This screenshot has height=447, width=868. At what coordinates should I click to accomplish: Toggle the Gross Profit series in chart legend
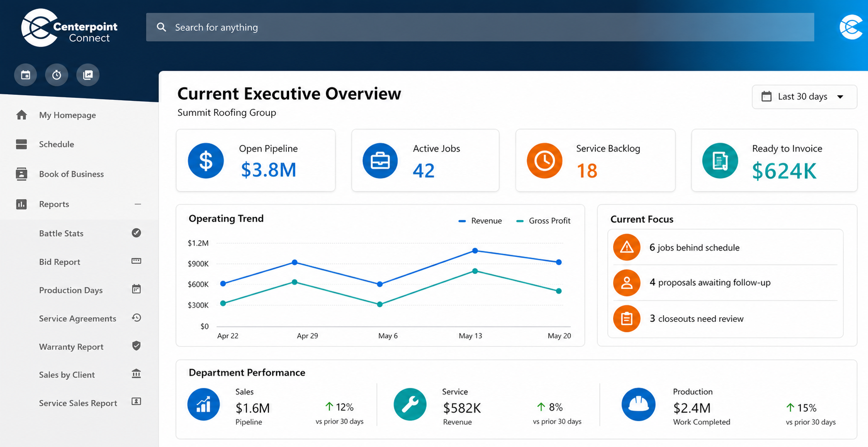pyautogui.click(x=544, y=221)
